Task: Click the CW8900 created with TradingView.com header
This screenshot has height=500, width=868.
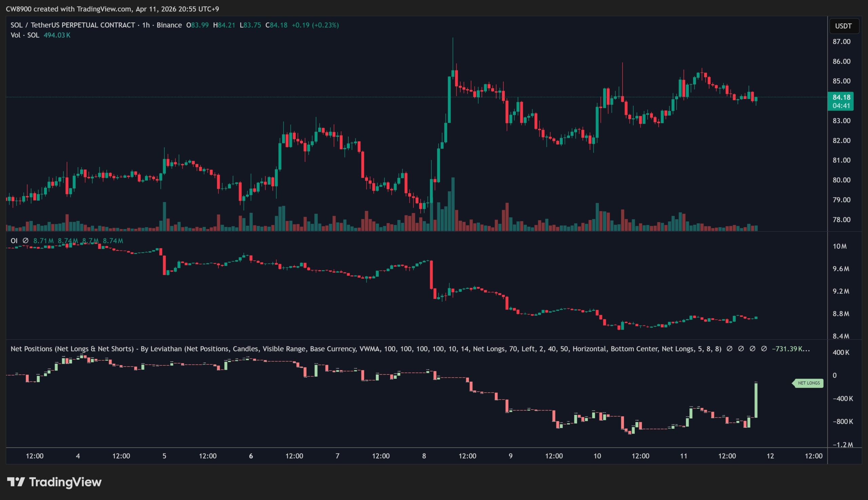Action: pos(112,9)
